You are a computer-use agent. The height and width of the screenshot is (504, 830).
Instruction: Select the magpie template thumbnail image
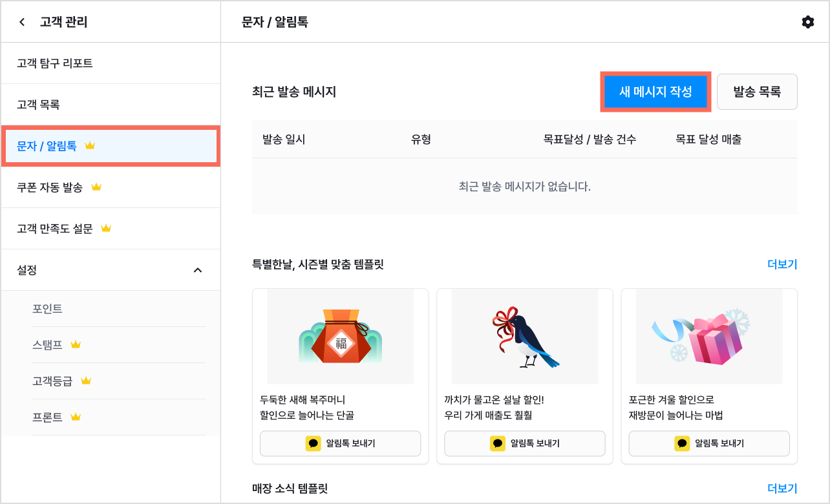pos(525,337)
